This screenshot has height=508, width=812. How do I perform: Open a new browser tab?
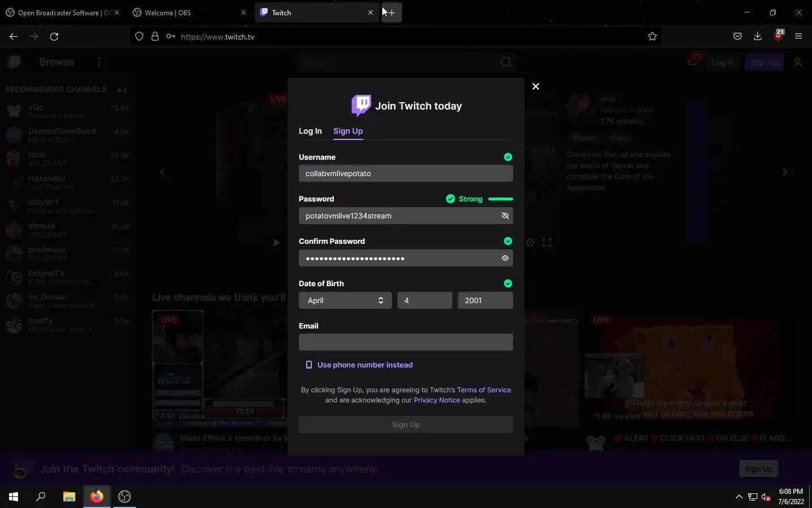(392, 12)
